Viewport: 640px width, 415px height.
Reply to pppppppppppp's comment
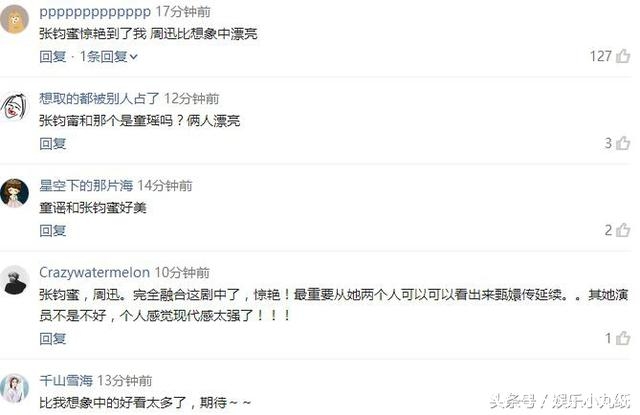point(53,56)
